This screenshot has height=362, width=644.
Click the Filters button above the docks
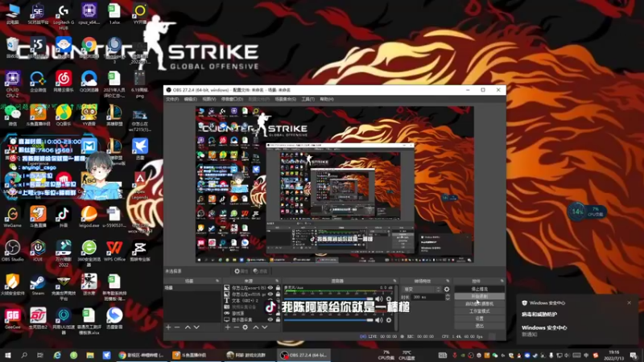[260, 271]
